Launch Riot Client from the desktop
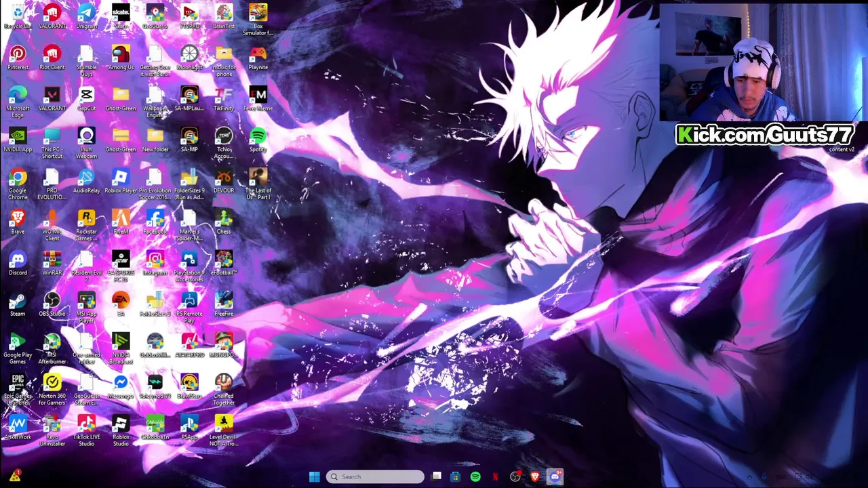868x488 pixels. pos(52,58)
